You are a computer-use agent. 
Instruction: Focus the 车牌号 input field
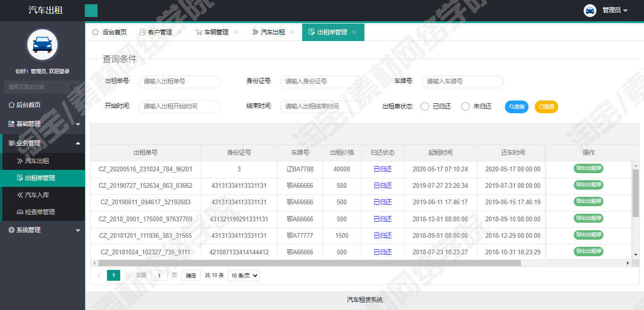pyautogui.click(x=462, y=82)
